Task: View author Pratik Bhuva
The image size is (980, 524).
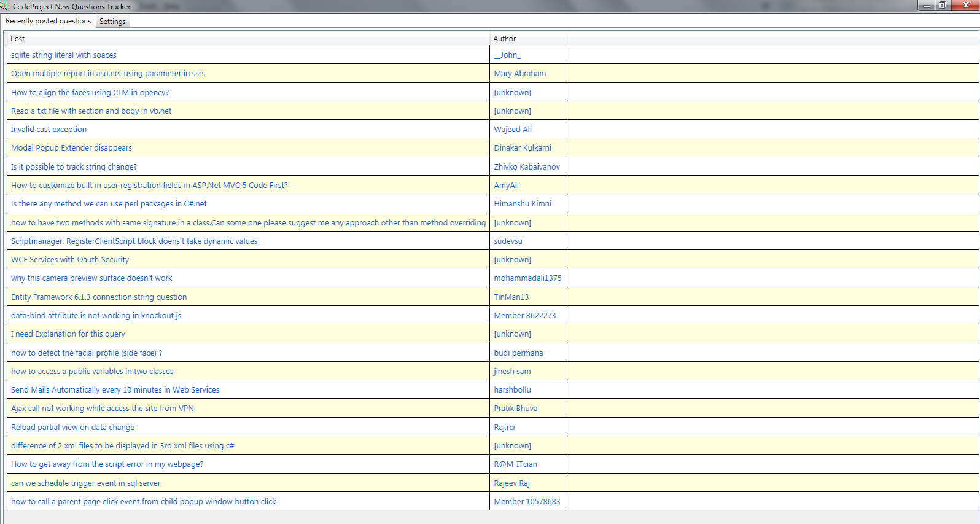Action: point(516,409)
